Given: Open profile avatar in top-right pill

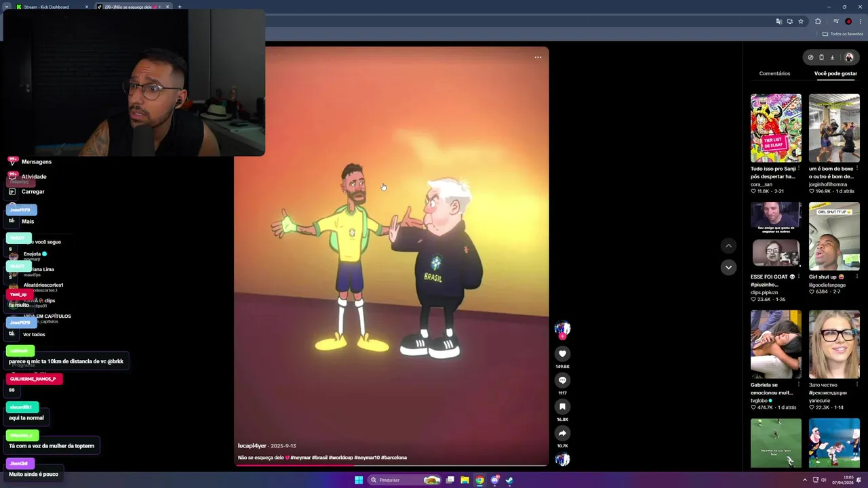Looking at the screenshot, I should coord(849,57).
